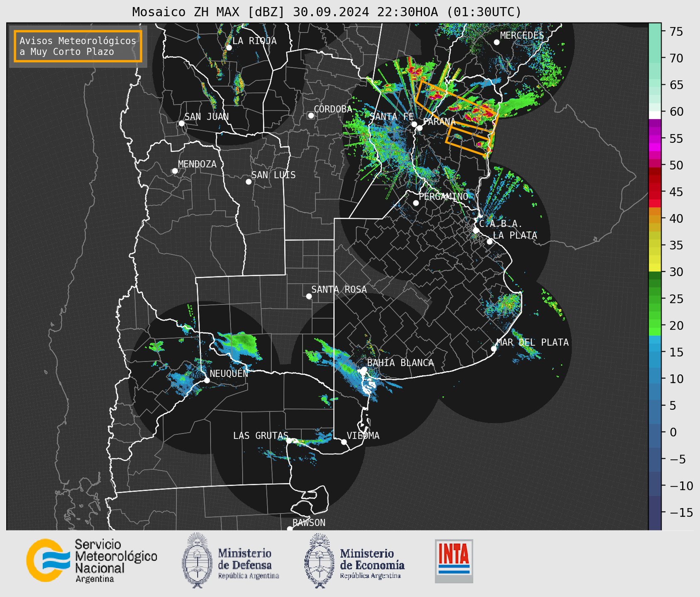The image size is (700, 597).
Task: Select the Neuquén city marker dot
Action: tap(207, 380)
